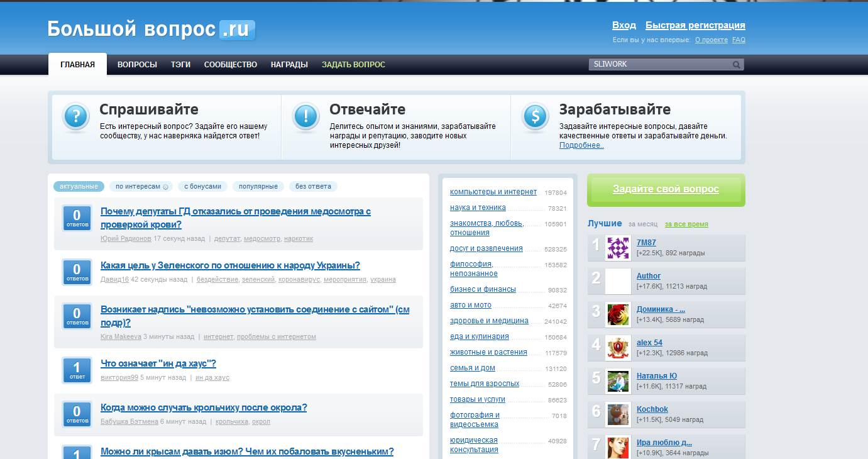
Task: Select the 'без ответа' filter
Action: [x=313, y=187]
